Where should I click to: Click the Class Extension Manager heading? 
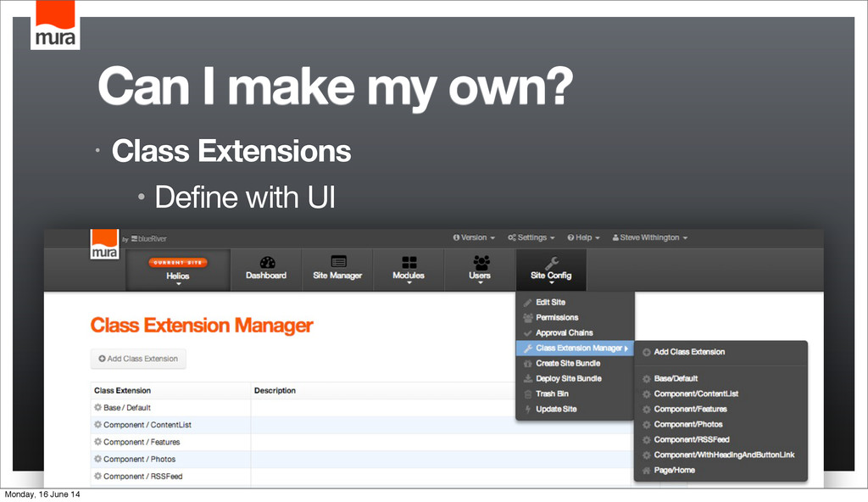pos(202,326)
